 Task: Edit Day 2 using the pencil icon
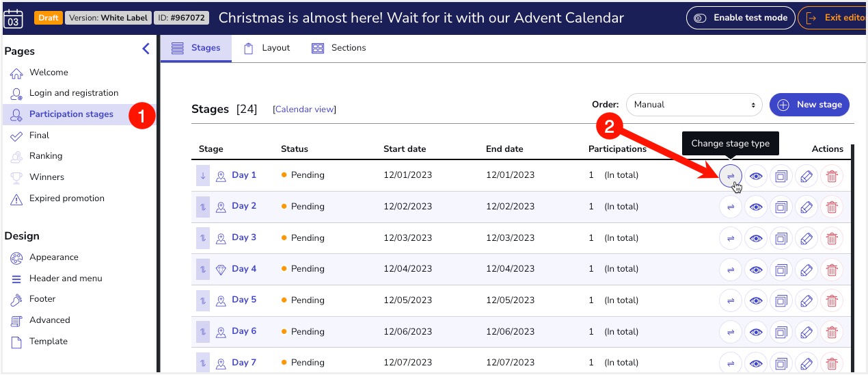(806, 207)
